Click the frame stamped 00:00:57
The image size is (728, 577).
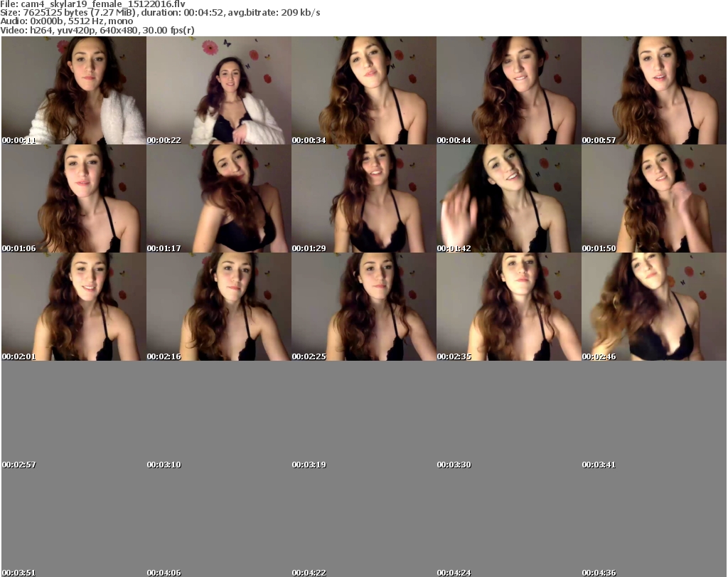click(x=653, y=90)
